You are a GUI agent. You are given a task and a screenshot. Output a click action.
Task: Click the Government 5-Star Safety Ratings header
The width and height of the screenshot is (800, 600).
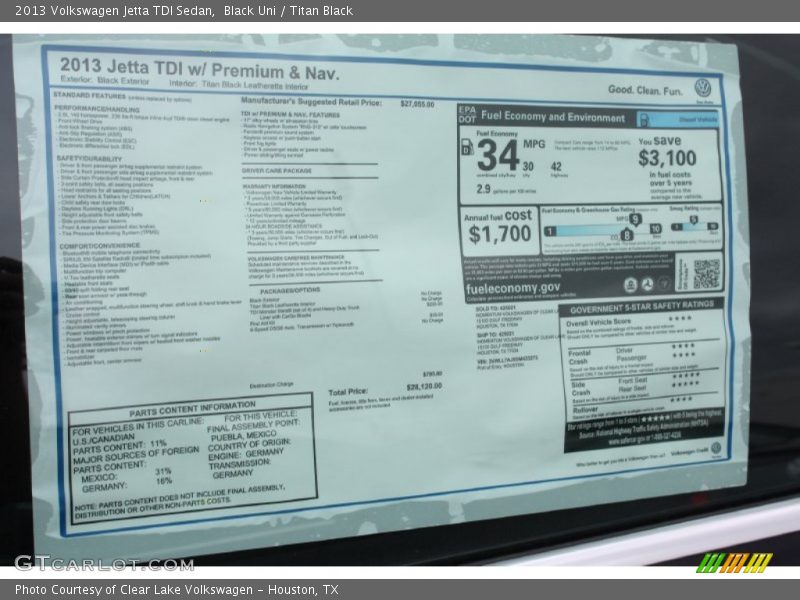[x=642, y=306]
